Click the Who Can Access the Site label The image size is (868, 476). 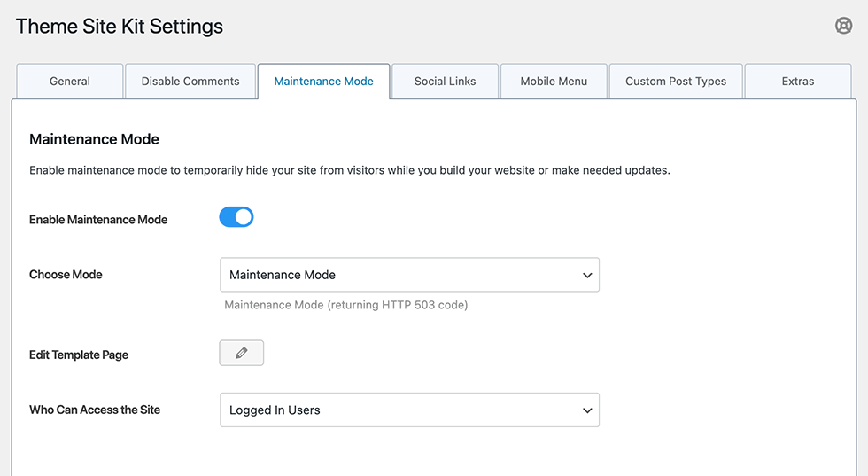(95, 410)
